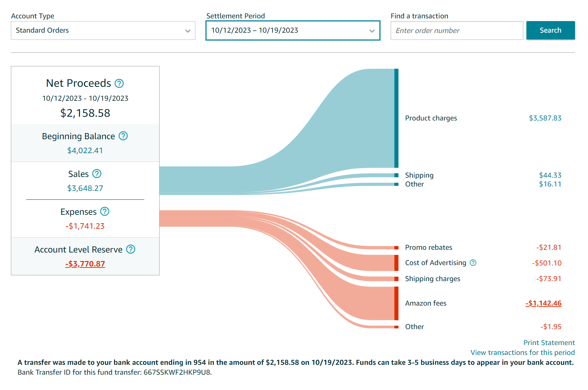Expand the Account Type dropdown
Viewport: 588px width, 390px height.
[103, 31]
